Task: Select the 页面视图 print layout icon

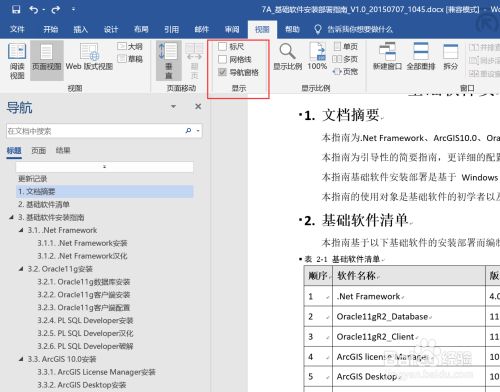Action: click(x=47, y=61)
